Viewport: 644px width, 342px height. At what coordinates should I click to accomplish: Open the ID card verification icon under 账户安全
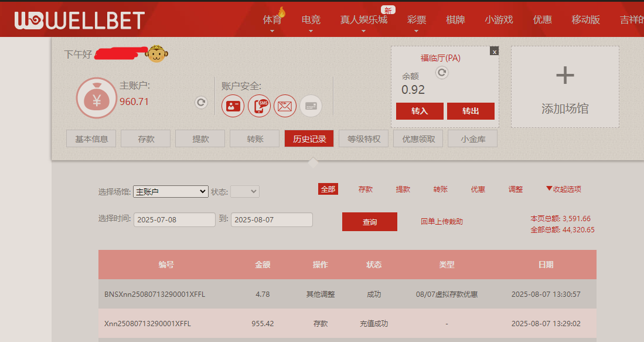pos(233,106)
